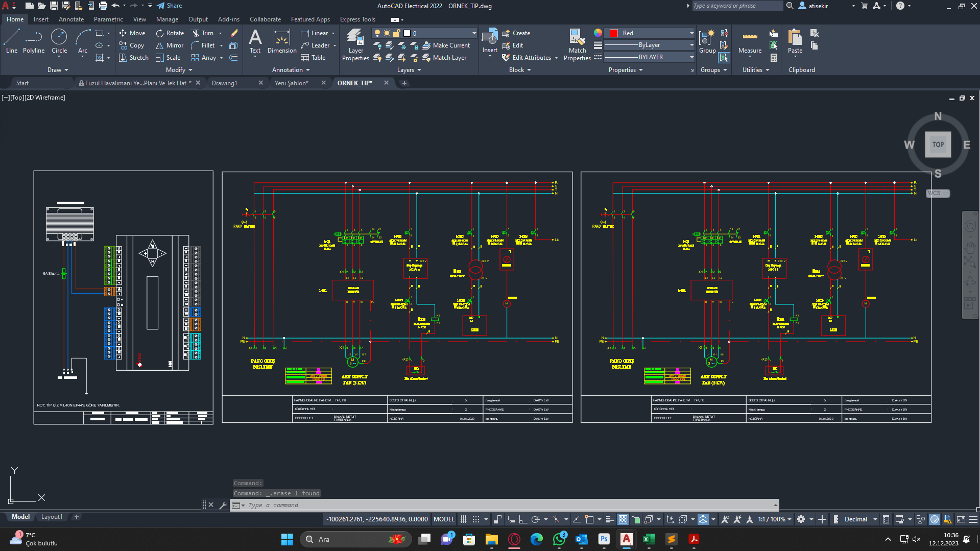The width and height of the screenshot is (980, 551).
Task: Click the Match Properties tool
Action: click(x=577, y=45)
